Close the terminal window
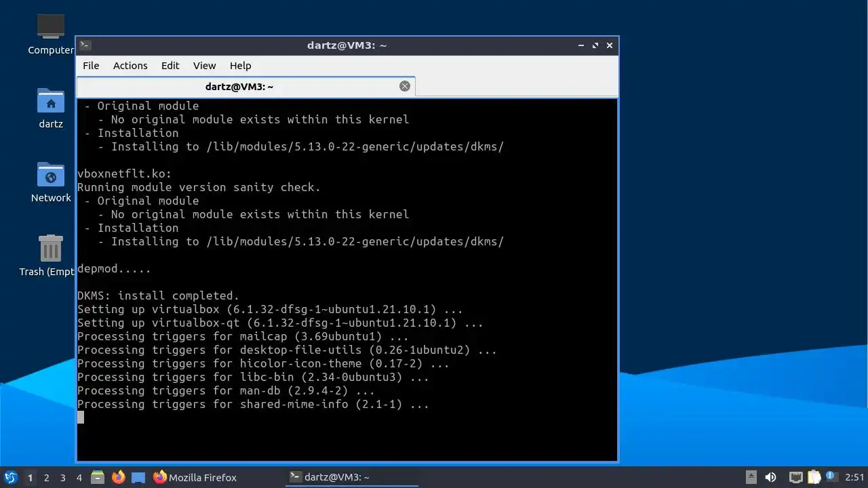868x488 pixels. pos(610,45)
